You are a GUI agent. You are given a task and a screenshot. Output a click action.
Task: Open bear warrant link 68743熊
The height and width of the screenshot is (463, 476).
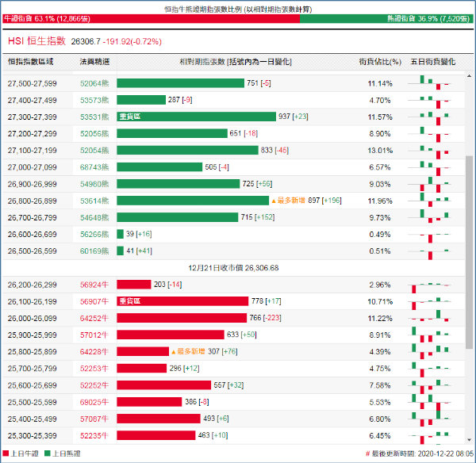pyautogui.click(x=94, y=167)
